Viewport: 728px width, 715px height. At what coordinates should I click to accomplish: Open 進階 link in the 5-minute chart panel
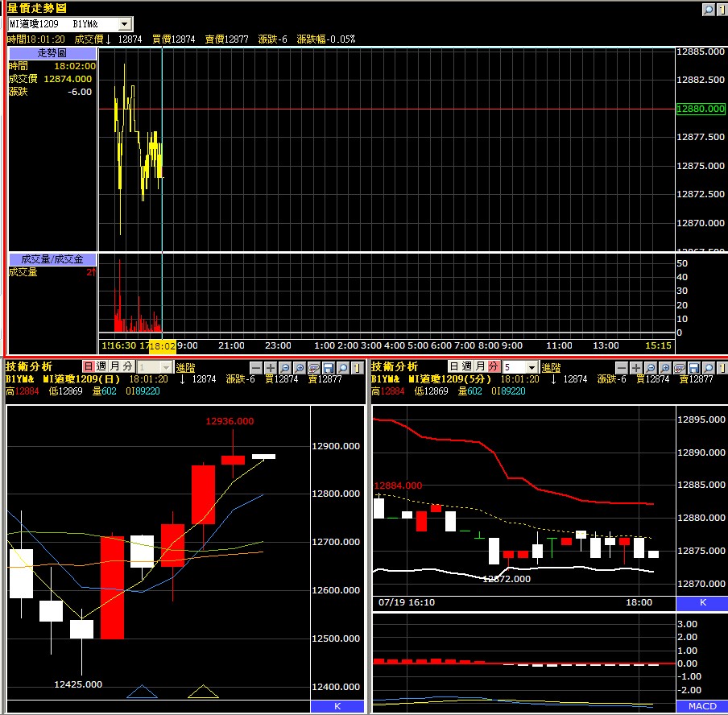click(x=551, y=368)
